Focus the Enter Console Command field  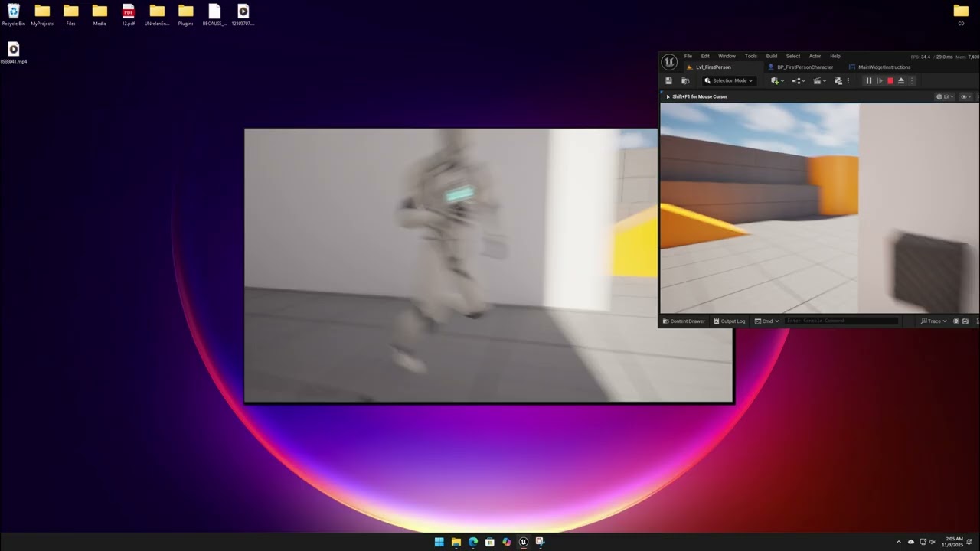tap(841, 321)
